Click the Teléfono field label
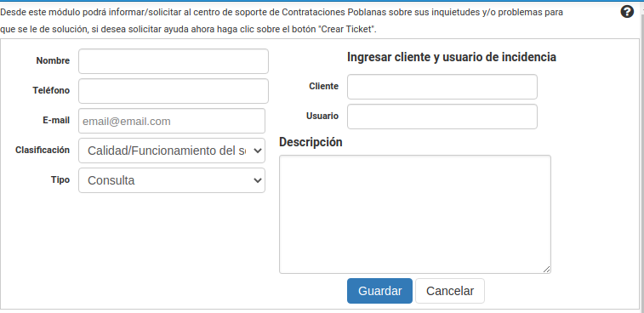The width and height of the screenshot is (644, 313). (51, 90)
